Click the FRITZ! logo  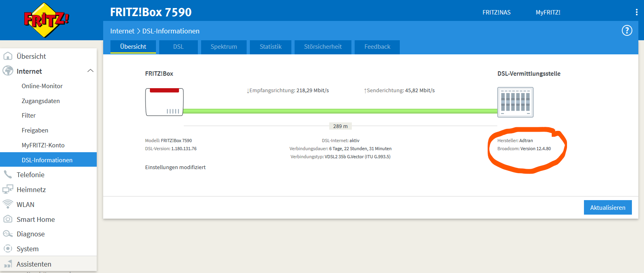[x=46, y=20]
